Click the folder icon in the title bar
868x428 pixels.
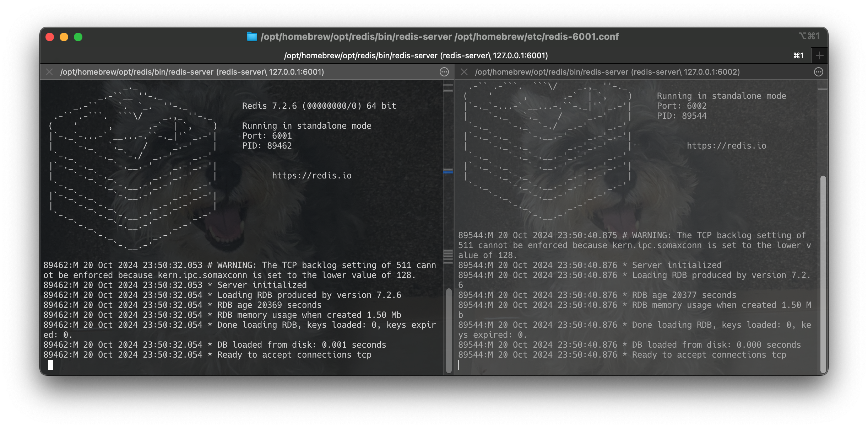pos(253,36)
